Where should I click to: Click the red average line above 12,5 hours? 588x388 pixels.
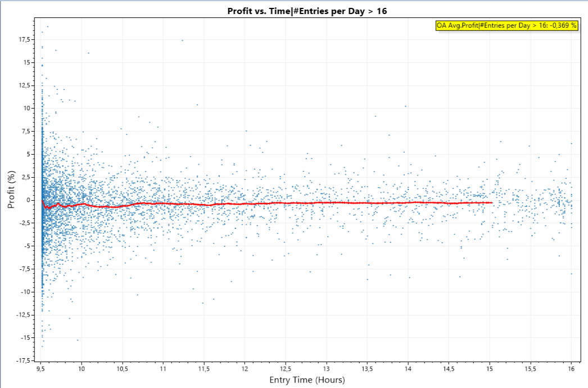tap(286, 203)
